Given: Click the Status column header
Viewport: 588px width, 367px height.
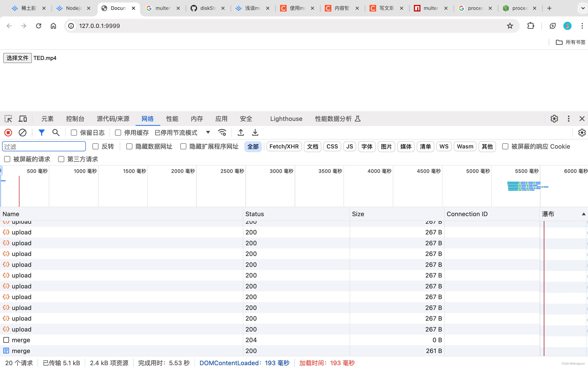Looking at the screenshot, I should coord(296,214).
